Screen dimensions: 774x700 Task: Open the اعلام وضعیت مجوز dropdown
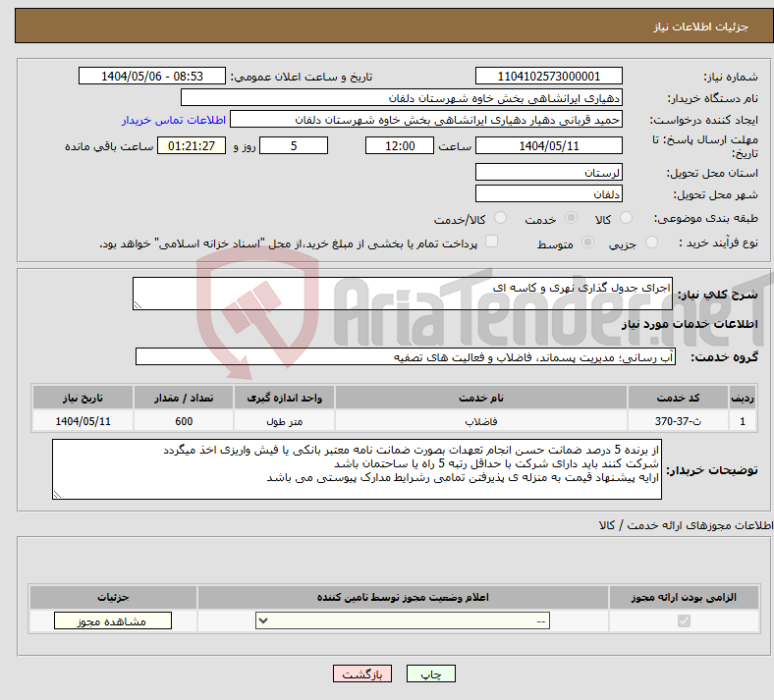403,620
